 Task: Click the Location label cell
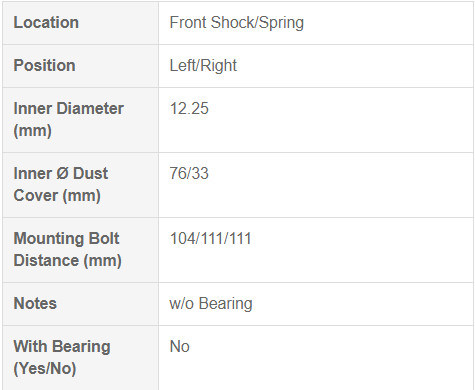[x=80, y=23]
